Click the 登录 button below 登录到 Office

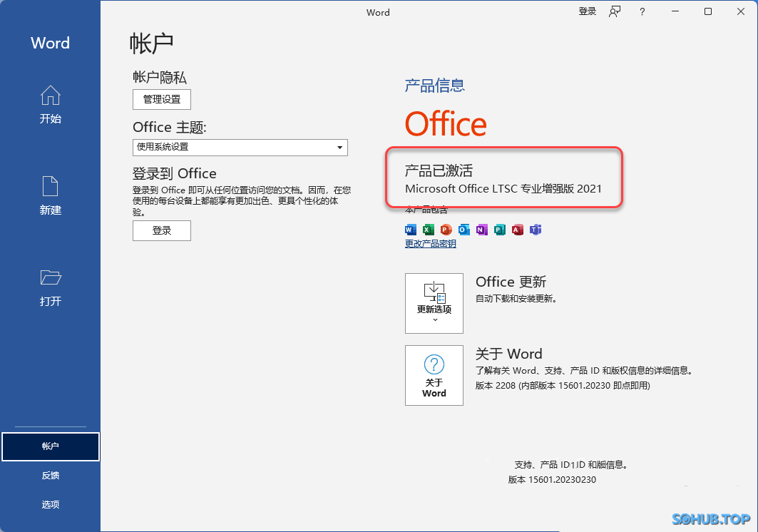162,230
